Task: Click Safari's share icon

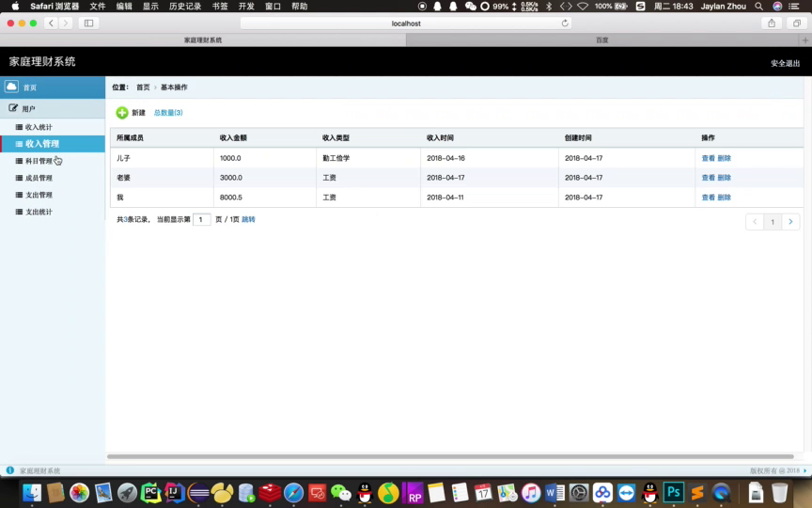Action: [772, 23]
